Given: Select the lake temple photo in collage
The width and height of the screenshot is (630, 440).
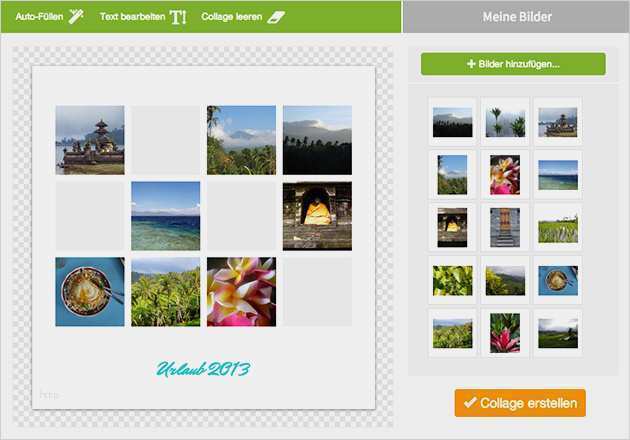Looking at the screenshot, I should (x=90, y=140).
